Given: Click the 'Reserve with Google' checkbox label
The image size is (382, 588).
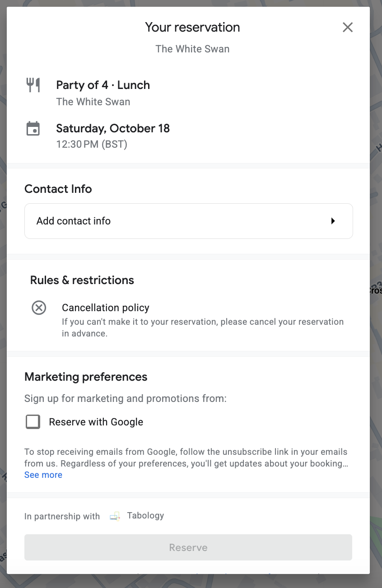Looking at the screenshot, I should (96, 422).
